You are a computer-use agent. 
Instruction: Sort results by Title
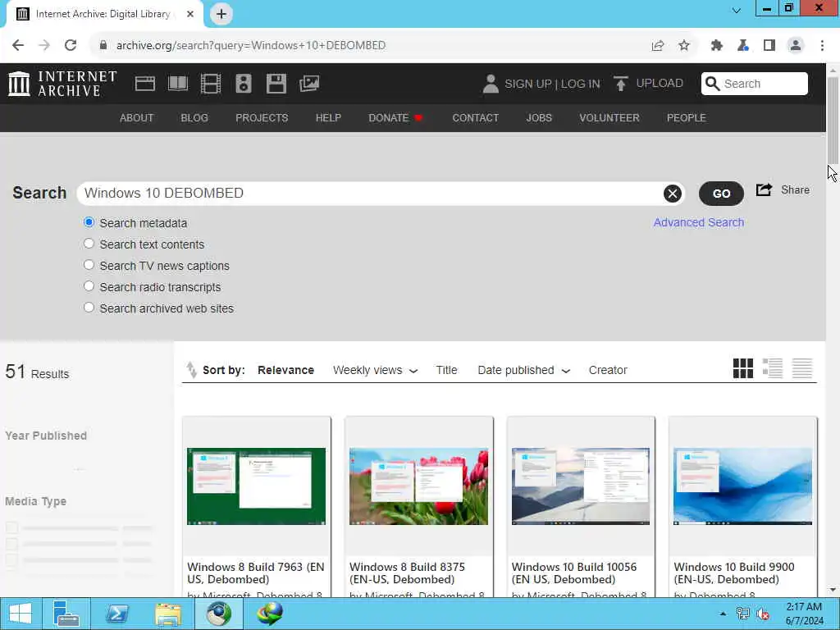(x=446, y=370)
